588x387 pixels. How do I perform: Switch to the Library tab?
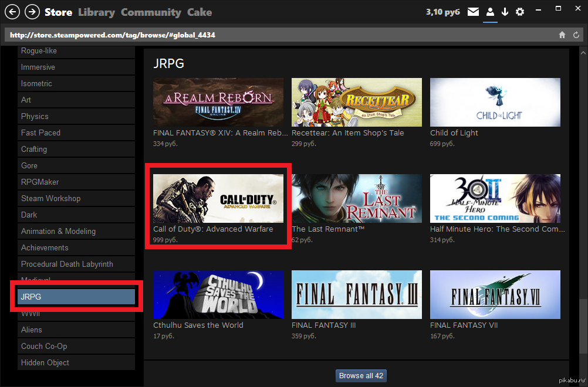(x=96, y=12)
